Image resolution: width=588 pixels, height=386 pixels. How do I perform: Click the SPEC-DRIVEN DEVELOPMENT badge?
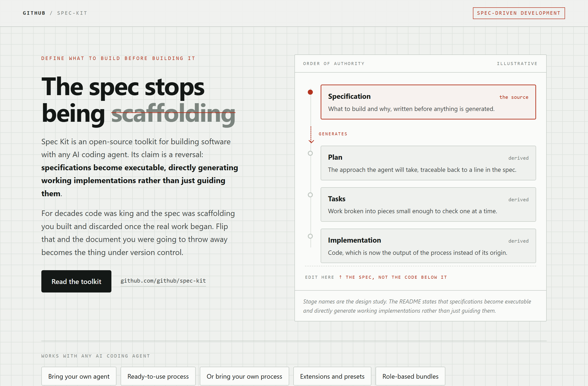[519, 13]
